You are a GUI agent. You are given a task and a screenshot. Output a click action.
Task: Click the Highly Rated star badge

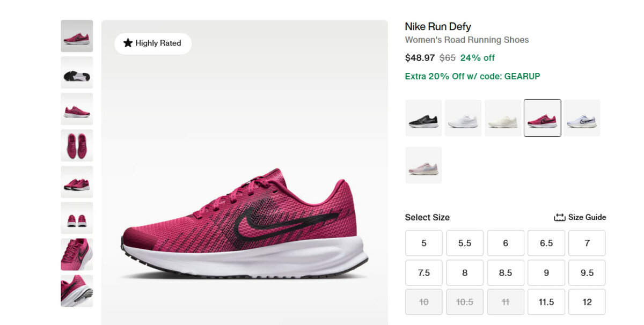pyautogui.click(x=153, y=43)
